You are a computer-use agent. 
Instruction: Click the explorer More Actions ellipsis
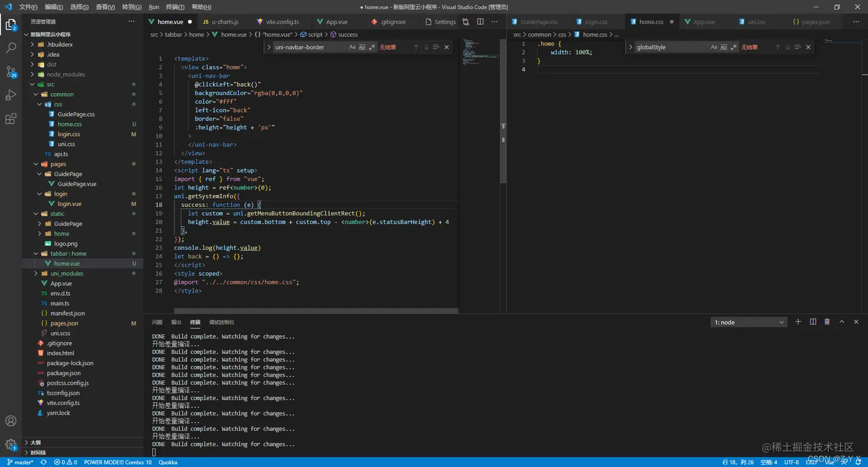(x=131, y=21)
